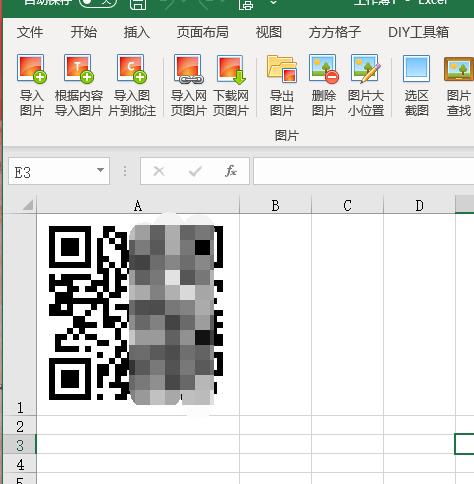Click 导出图片 export icon

[x=282, y=69]
